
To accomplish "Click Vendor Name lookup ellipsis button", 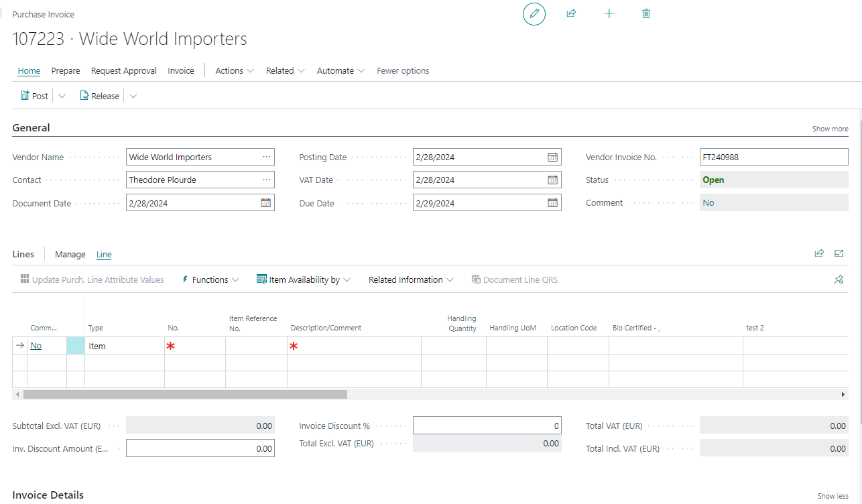I will [x=267, y=157].
